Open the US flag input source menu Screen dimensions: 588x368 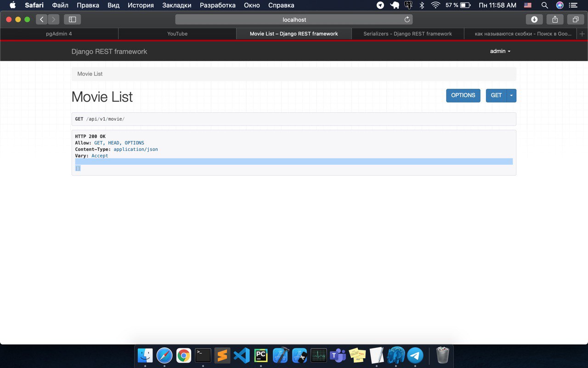click(528, 6)
